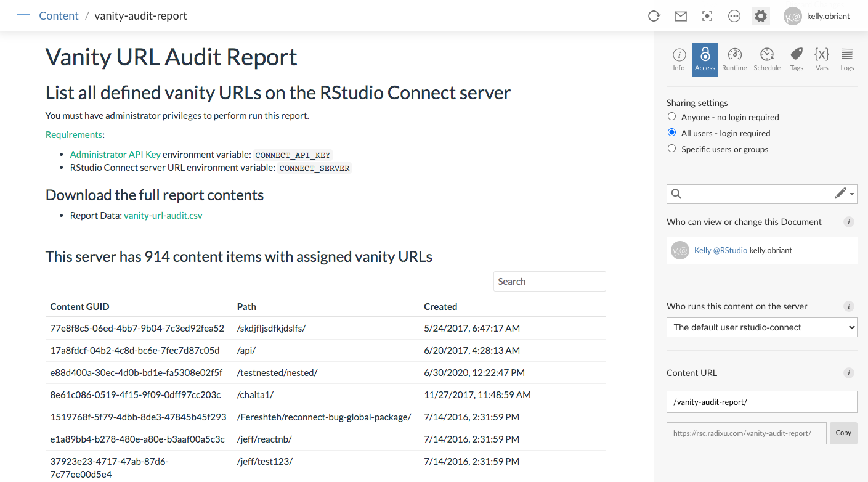Screen dimensions: 868x482
Task: Open the Requirements link
Action: point(74,134)
